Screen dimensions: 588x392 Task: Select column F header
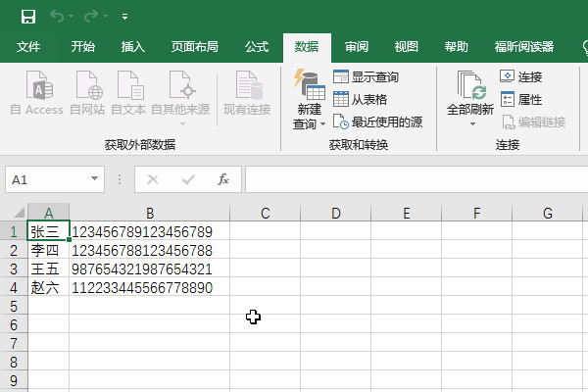pyautogui.click(x=476, y=213)
